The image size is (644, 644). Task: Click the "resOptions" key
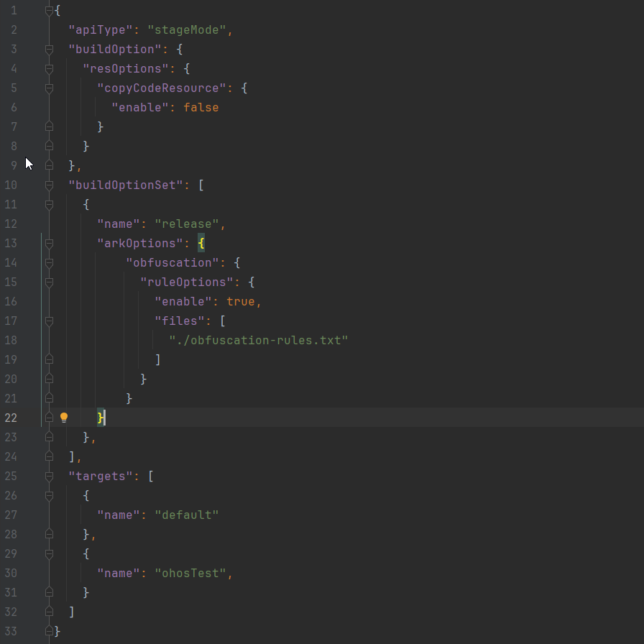point(126,68)
